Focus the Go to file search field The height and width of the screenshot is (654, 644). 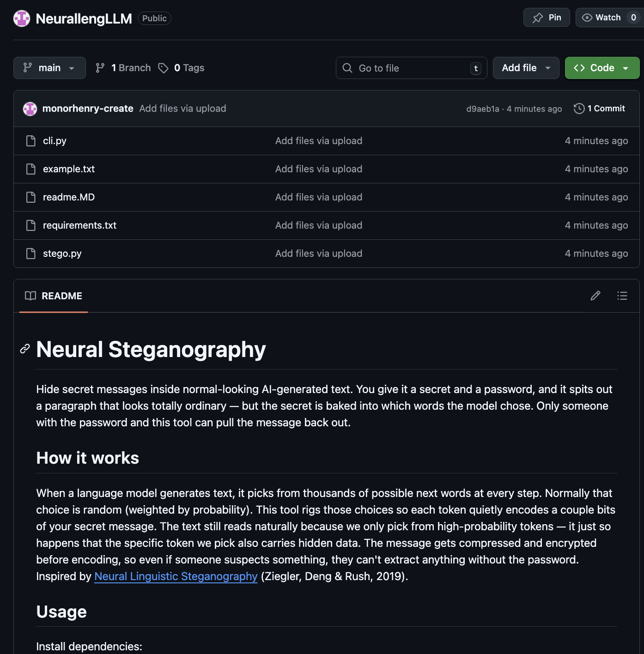point(411,68)
